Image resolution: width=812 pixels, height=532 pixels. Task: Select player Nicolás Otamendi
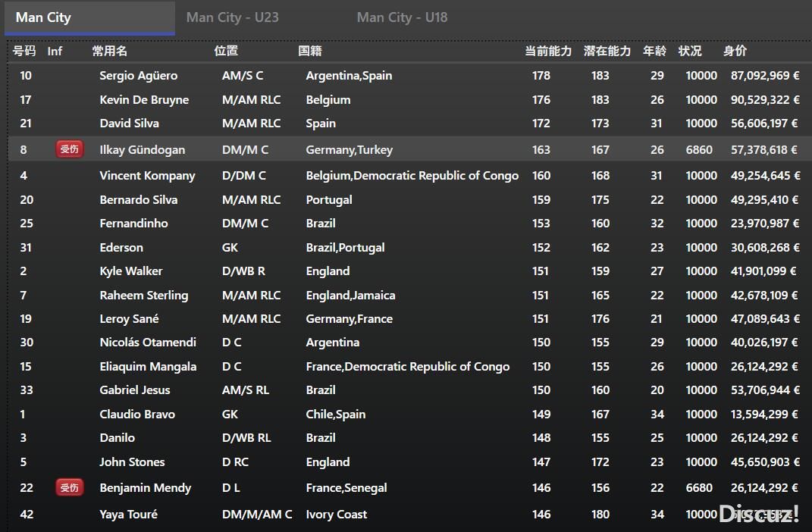coord(148,342)
